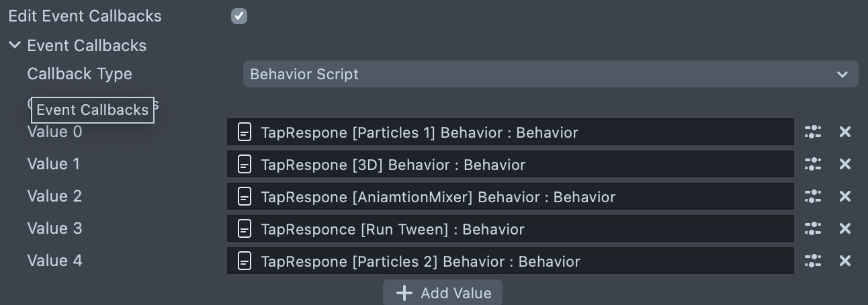The image size is (868, 305).
Task: Click reorder handle icon for Value 0
Action: point(813,132)
